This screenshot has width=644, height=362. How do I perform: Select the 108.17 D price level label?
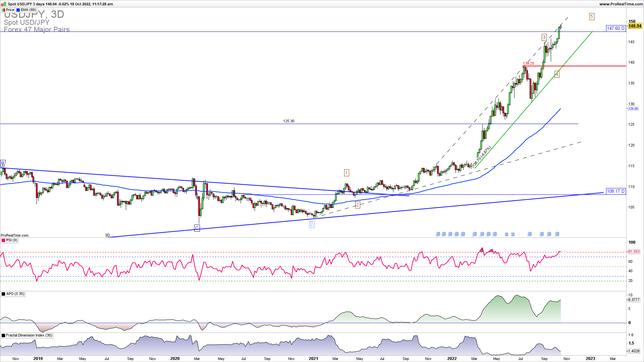click(x=616, y=191)
